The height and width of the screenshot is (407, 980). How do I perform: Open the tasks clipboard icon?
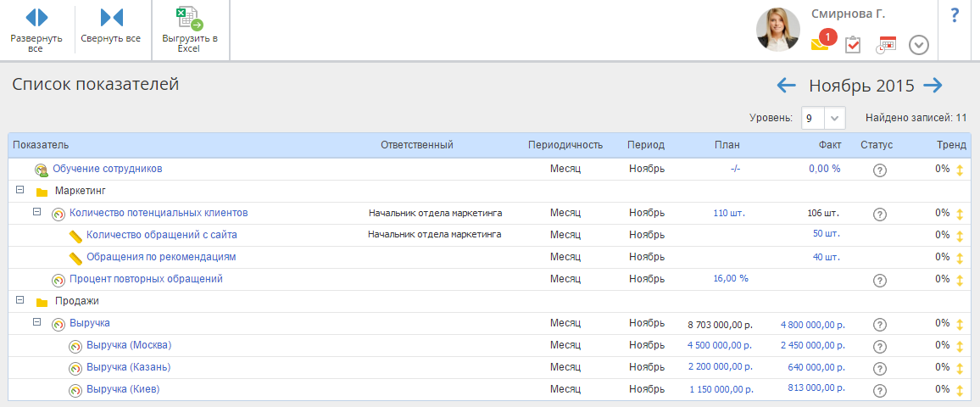(x=853, y=45)
